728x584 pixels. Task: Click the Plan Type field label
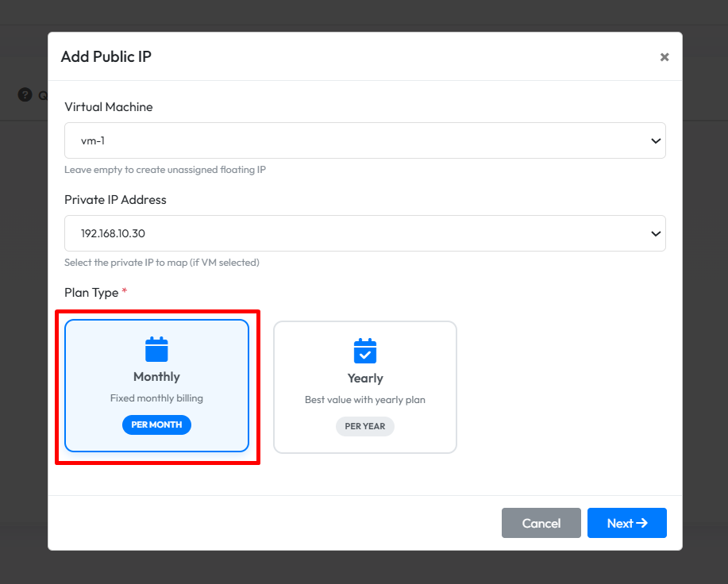pos(91,293)
